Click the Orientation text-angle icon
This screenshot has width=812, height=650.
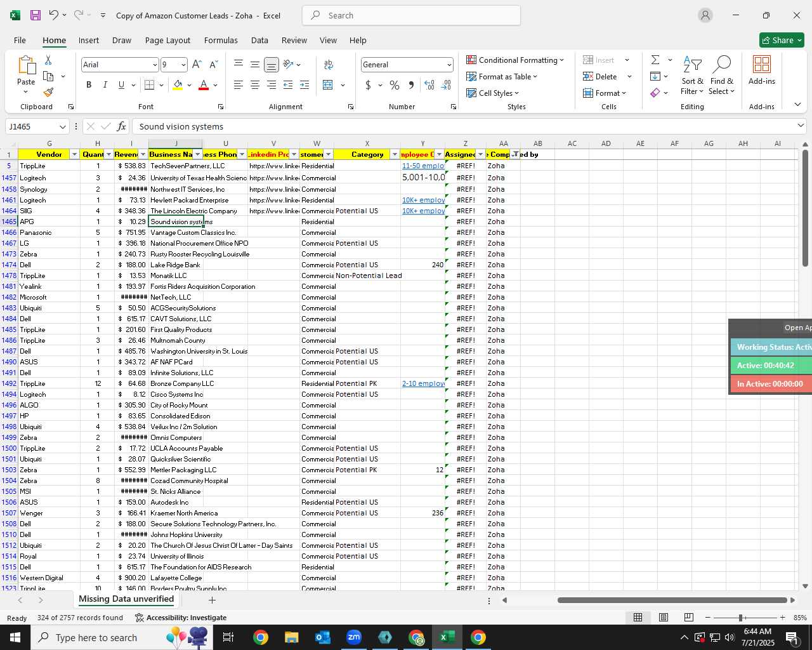[x=288, y=64]
